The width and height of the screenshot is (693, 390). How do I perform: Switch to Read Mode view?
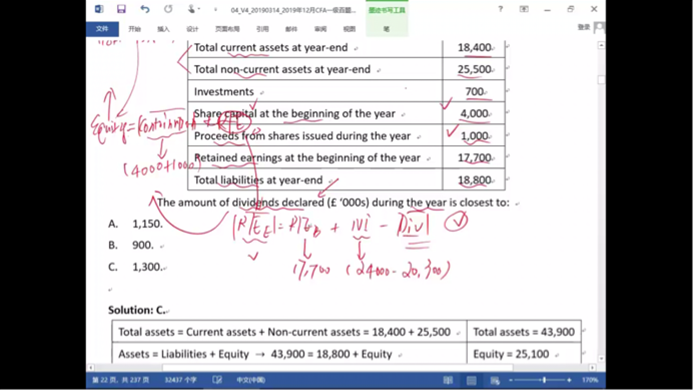pos(448,380)
